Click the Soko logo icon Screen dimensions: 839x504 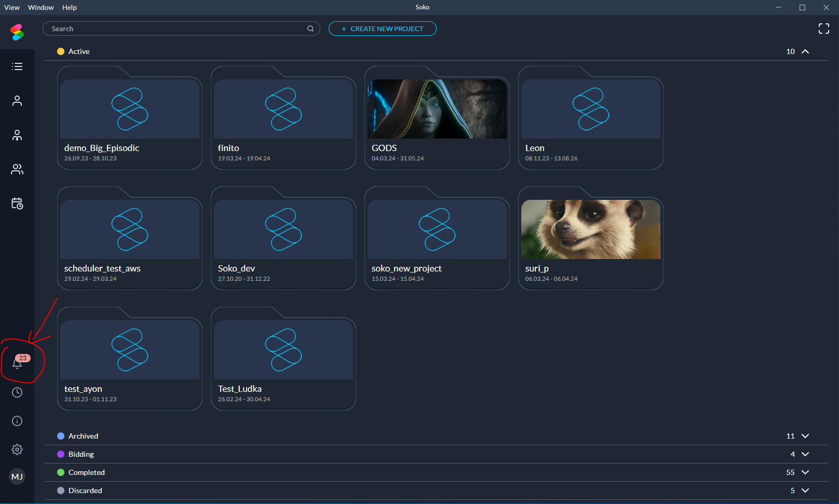pos(17,32)
